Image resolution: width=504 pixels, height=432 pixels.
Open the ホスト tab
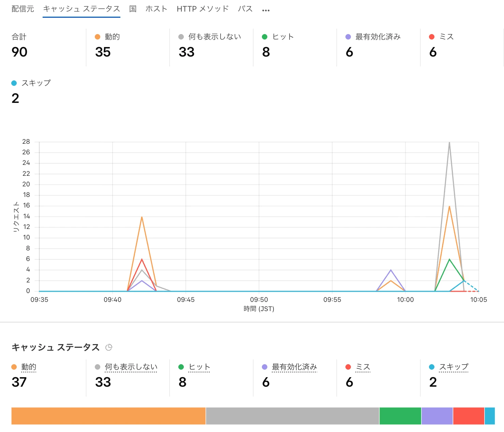(x=157, y=9)
